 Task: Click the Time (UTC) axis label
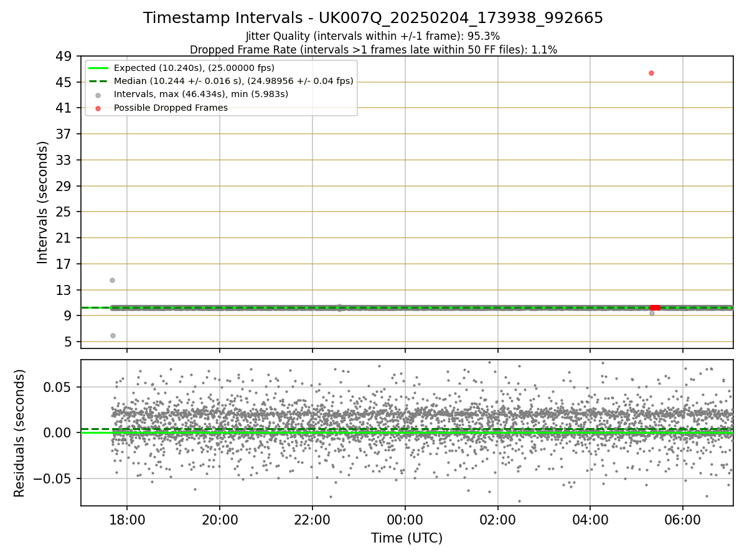coord(406,538)
